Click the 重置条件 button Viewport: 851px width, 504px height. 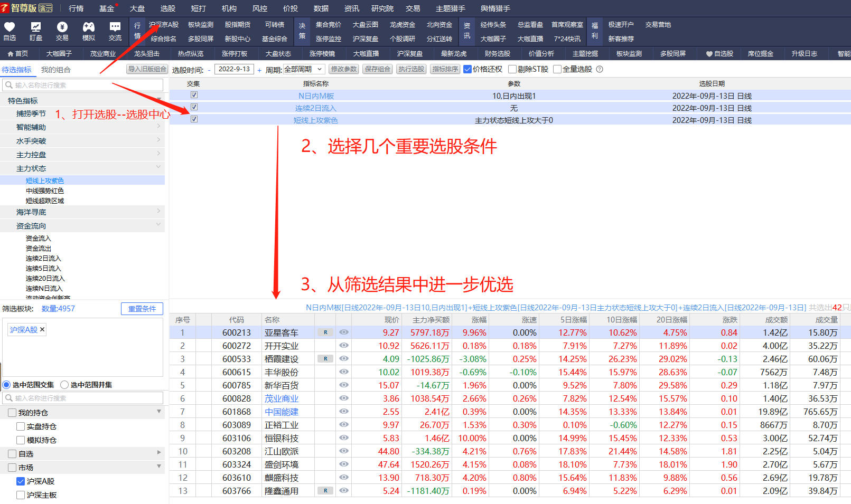click(x=142, y=309)
